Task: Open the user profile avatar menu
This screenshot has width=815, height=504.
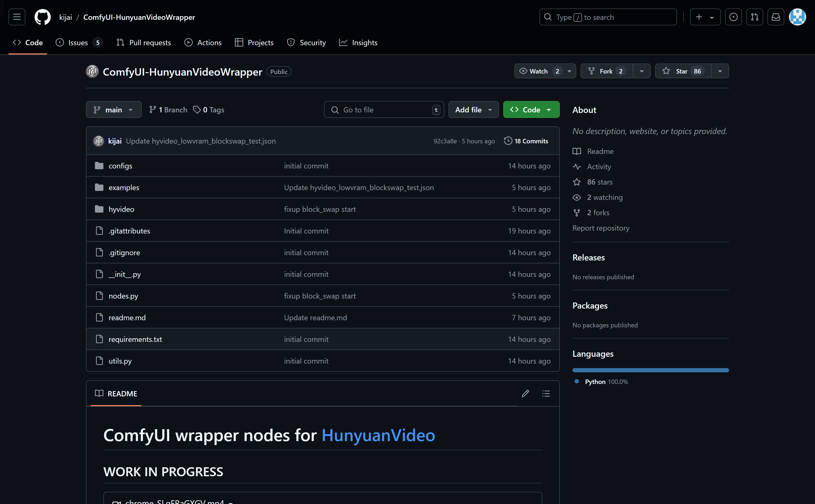Action: click(x=797, y=17)
